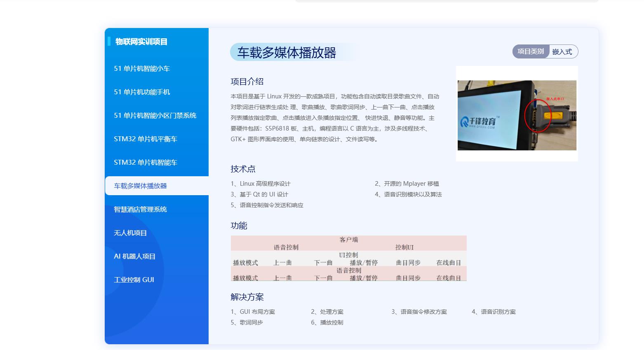Select the AI 机器人项目 item
This screenshot has width=644, height=350.
[135, 257]
